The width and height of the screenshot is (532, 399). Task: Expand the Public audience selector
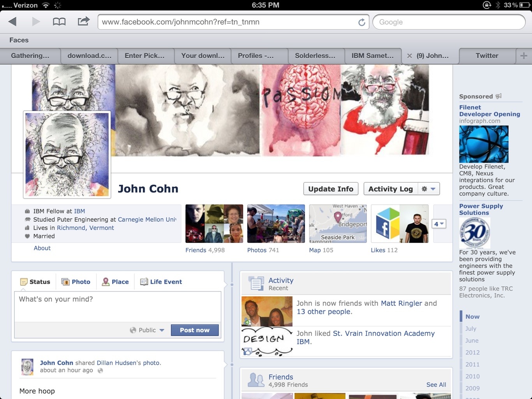[147, 330]
